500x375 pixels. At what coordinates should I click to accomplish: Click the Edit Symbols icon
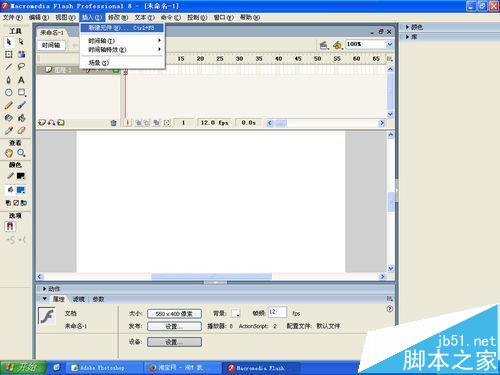pyautogui.click(x=338, y=45)
